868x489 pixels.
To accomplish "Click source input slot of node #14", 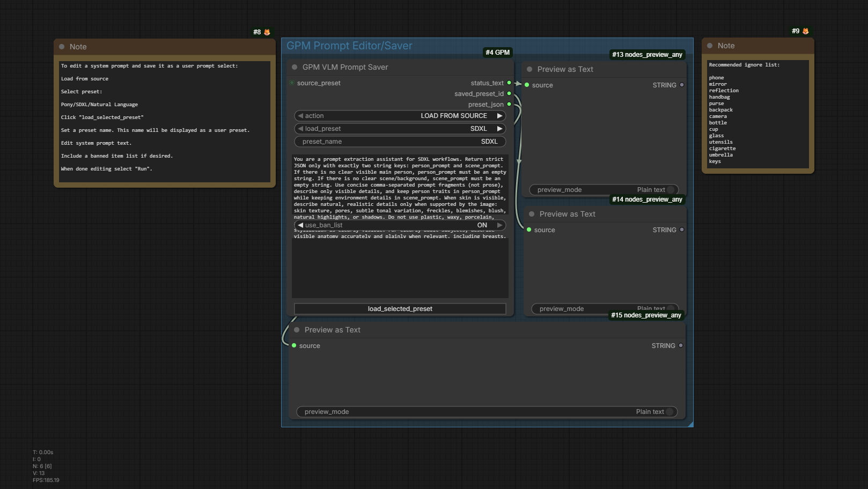I will [529, 230].
